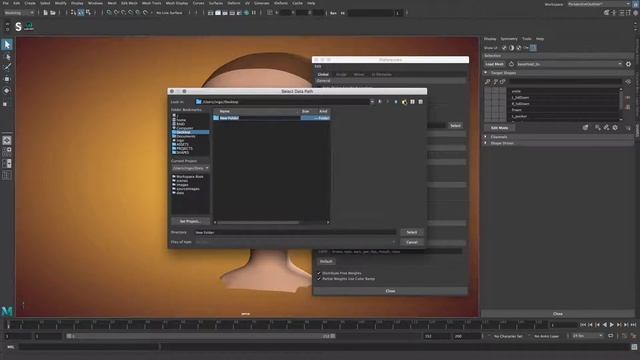Click Close button in Preferences window

click(390, 291)
